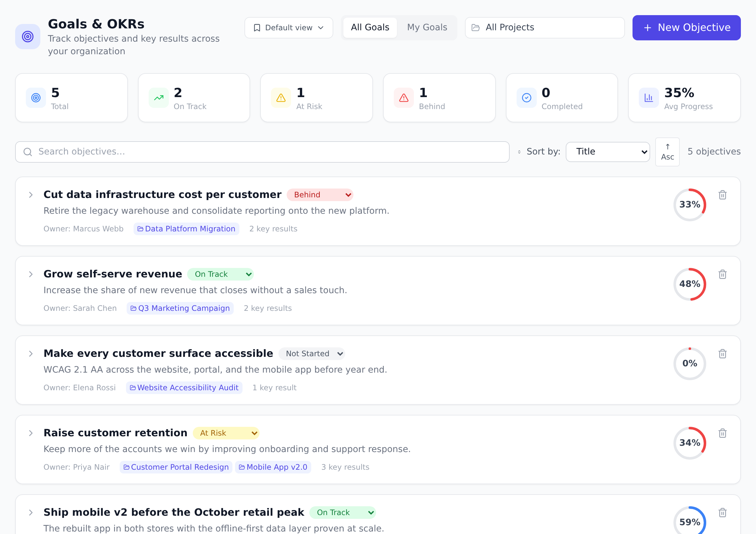Expand the Cut data infrastructure cost objective

31,195
